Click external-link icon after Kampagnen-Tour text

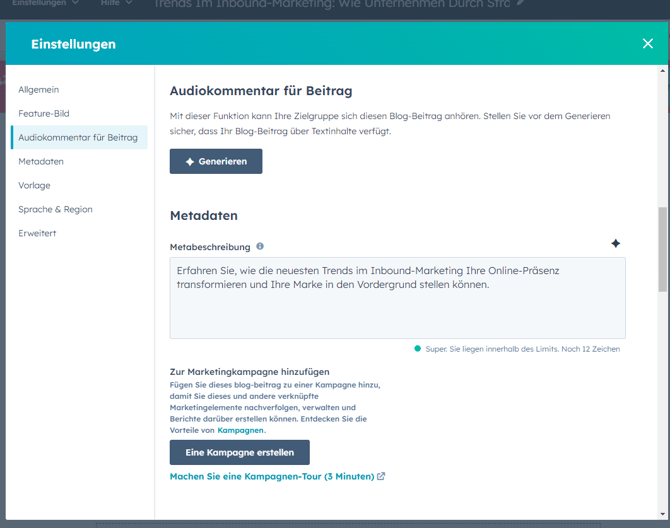[381, 477]
